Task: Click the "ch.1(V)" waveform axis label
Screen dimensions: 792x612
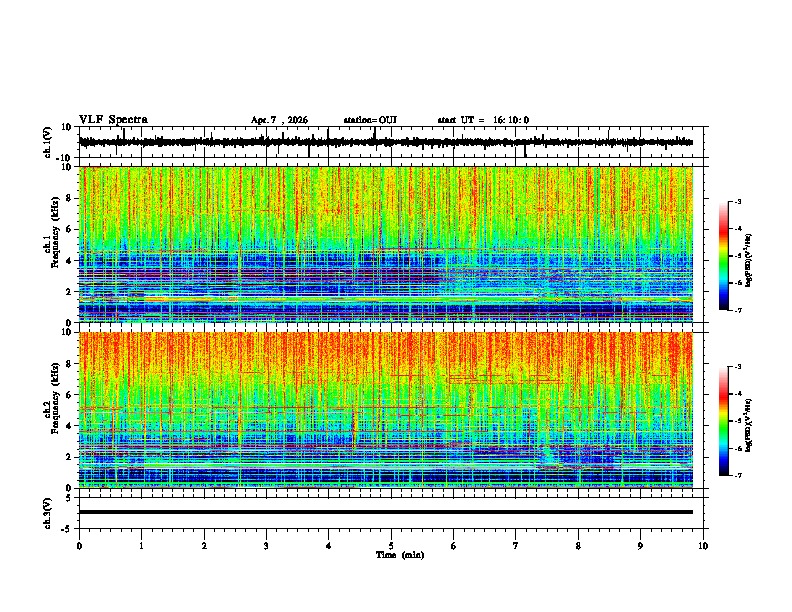Action: tap(48, 142)
